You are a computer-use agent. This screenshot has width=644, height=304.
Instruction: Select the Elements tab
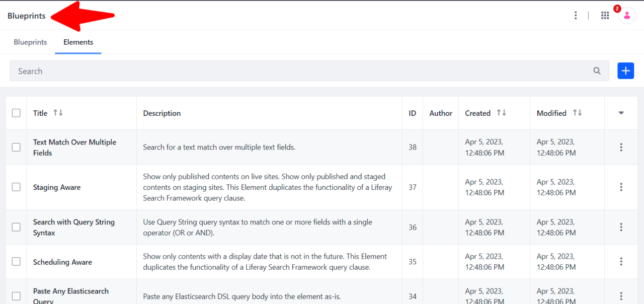click(78, 42)
